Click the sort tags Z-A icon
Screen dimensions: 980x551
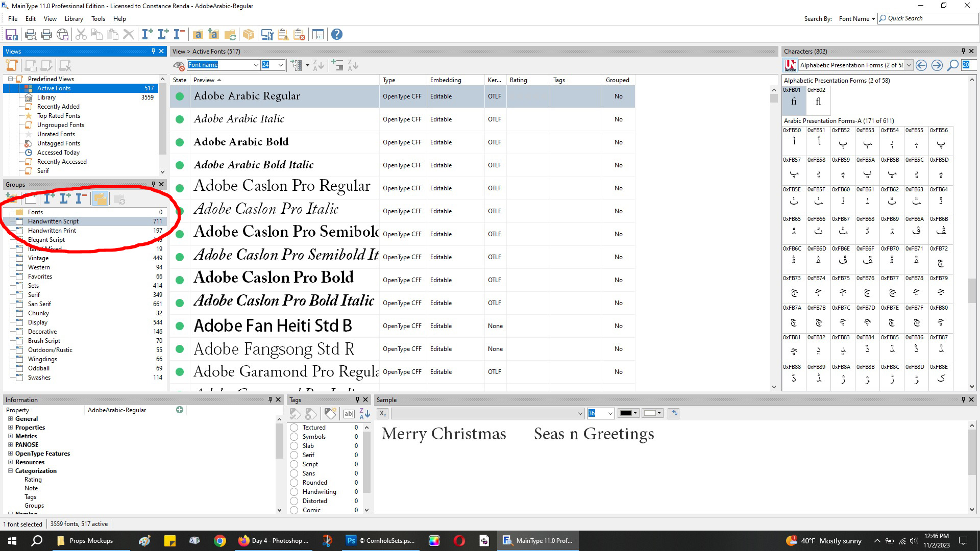pyautogui.click(x=364, y=414)
